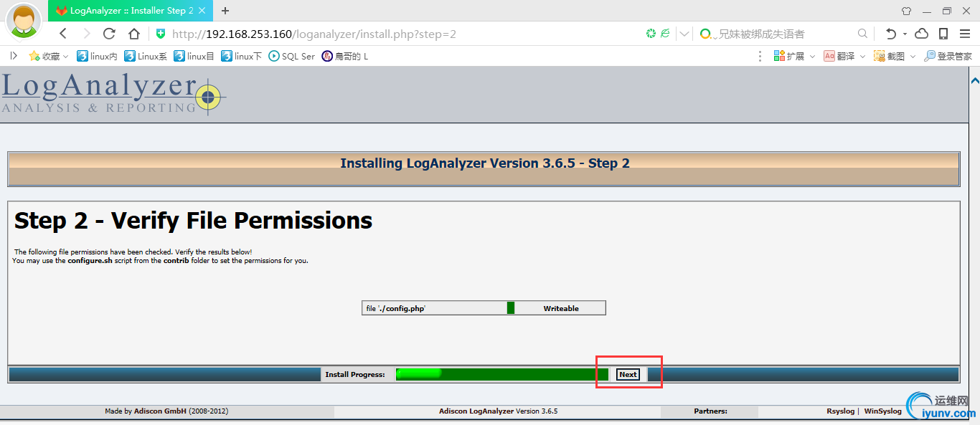This screenshot has height=425, width=980.
Task: Click the 'Step 2 - Verify File Permissions' heading
Action: pyautogui.click(x=193, y=220)
